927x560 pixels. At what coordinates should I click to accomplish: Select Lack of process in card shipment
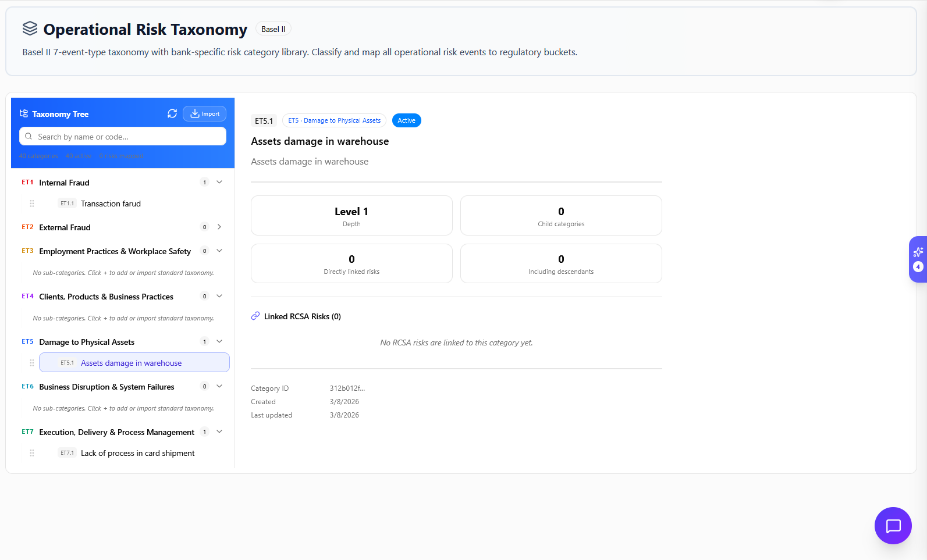tap(137, 453)
